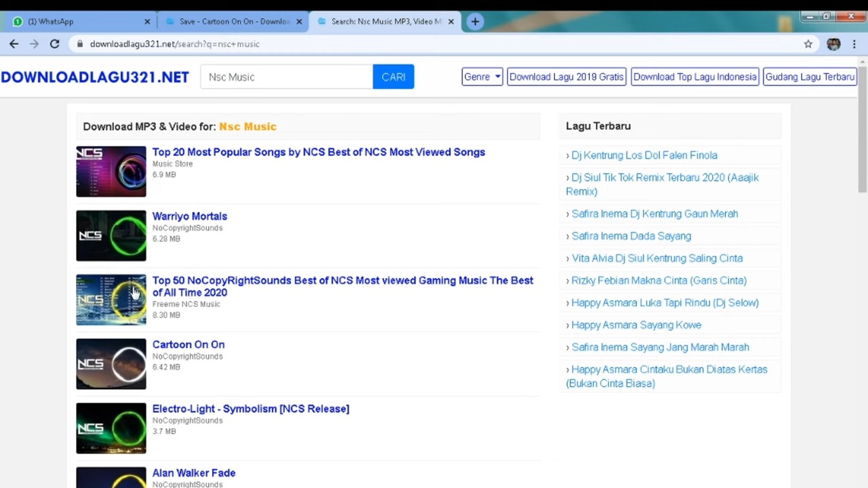Click thumbnail of Top 50 NoCopyRightSounds result
The width and height of the screenshot is (868, 488).
pyautogui.click(x=111, y=300)
